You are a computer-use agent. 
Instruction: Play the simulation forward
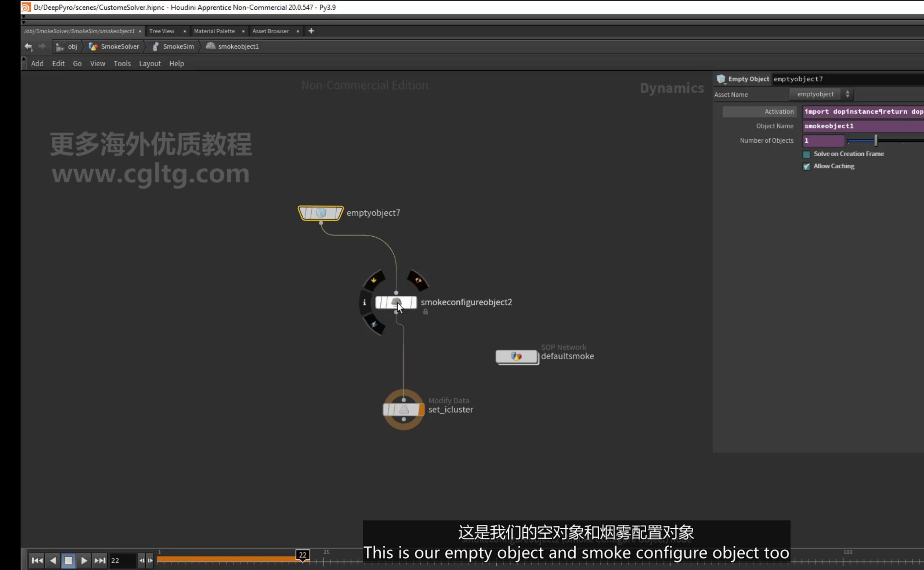[84, 561]
